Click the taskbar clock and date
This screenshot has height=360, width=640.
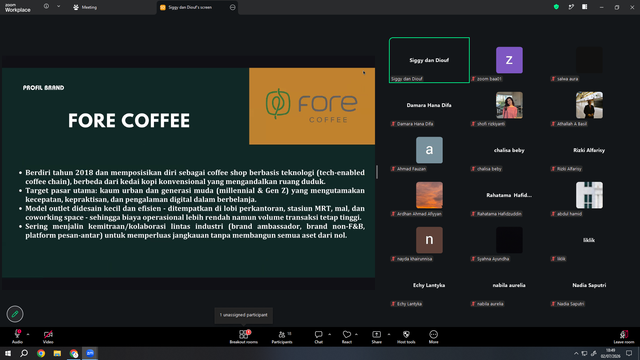[611, 353]
